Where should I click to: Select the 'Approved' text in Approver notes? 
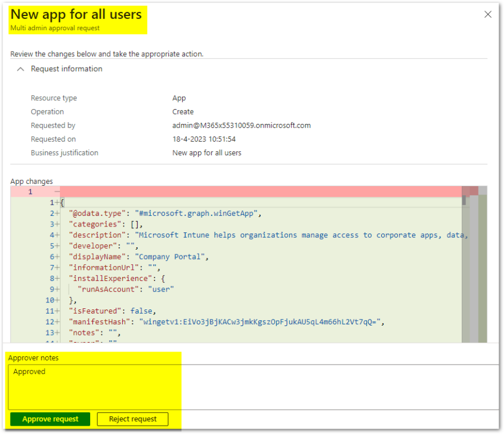29,371
